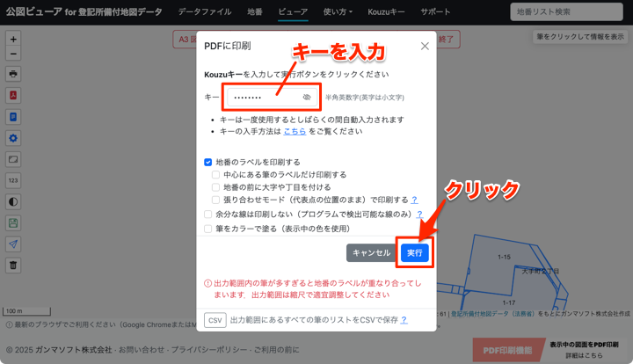Click the 123 numbering tool icon
Screen dimensions: 633x364
point(13,180)
